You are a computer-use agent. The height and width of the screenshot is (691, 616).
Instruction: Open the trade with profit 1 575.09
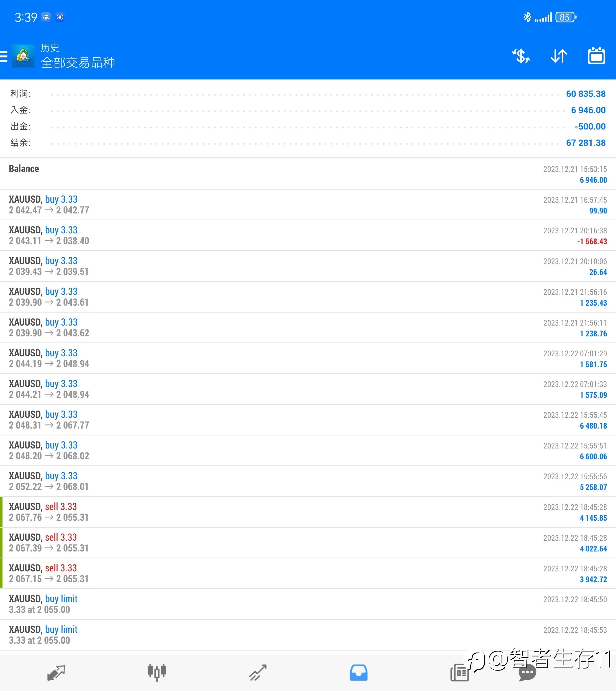(x=308, y=389)
